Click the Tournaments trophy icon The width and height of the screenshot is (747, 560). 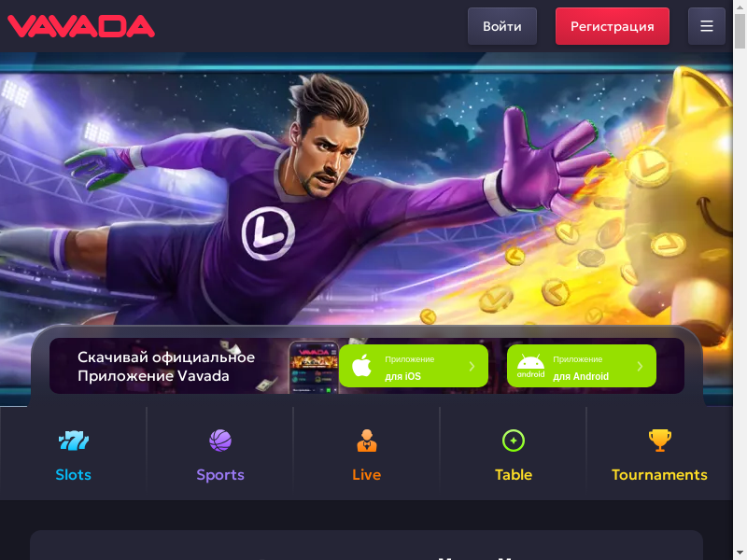(660, 441)
